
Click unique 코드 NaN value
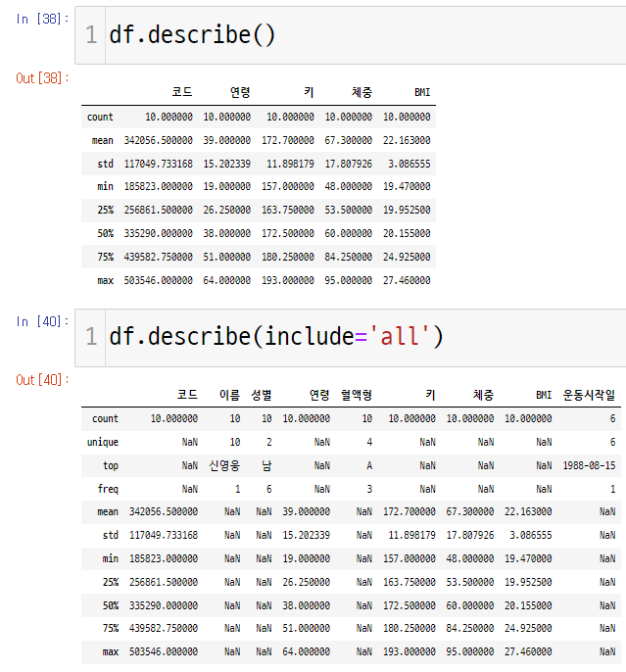[x=190, y=443]
